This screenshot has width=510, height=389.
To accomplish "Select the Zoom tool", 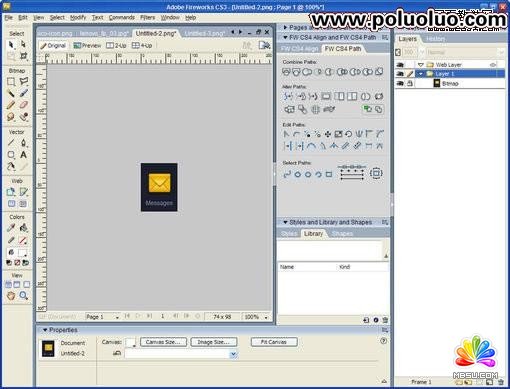I will [x=23, y=295].
